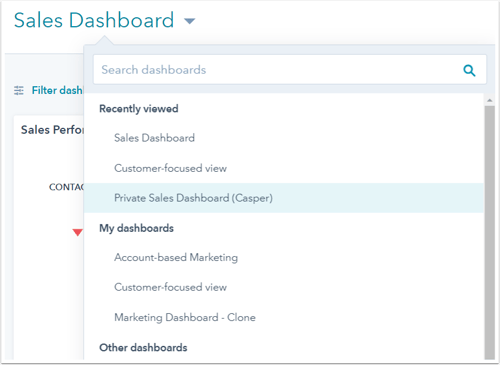Select Customer-focused view under Recently viewed
The image size is (500, 365).
pos(284,168)
